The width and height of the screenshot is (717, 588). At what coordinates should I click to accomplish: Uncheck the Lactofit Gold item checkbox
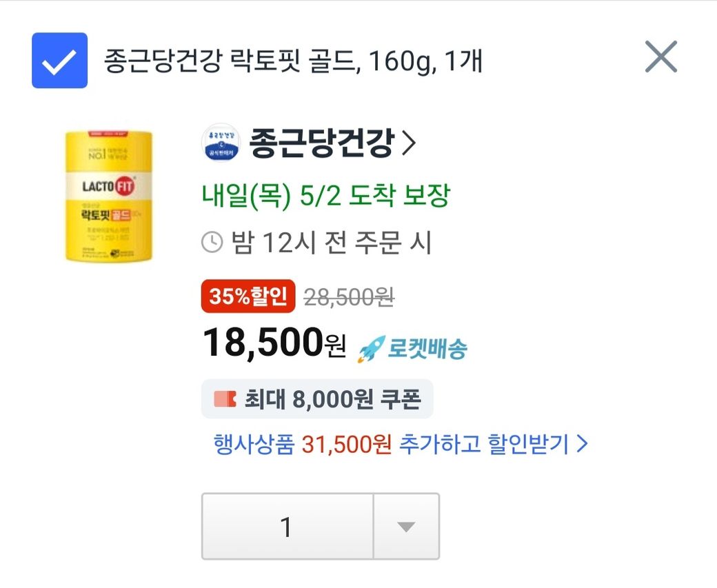[x=59, y=61]
